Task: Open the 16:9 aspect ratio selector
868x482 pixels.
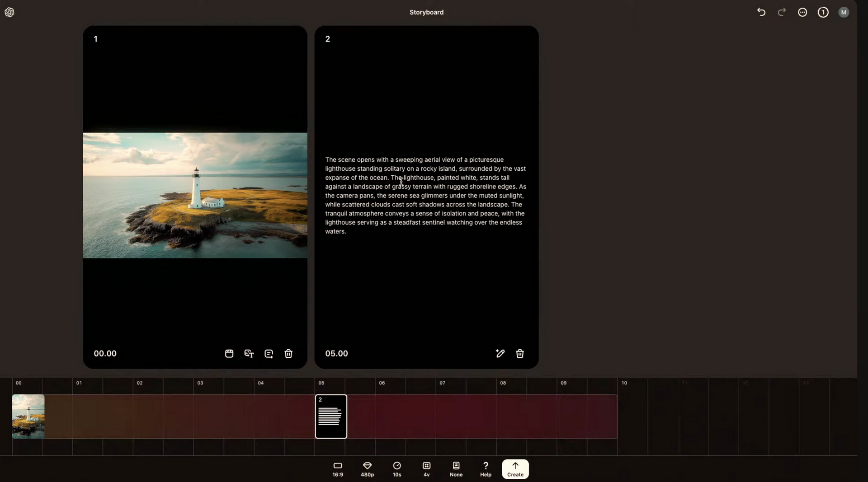Action: point(338,469)
